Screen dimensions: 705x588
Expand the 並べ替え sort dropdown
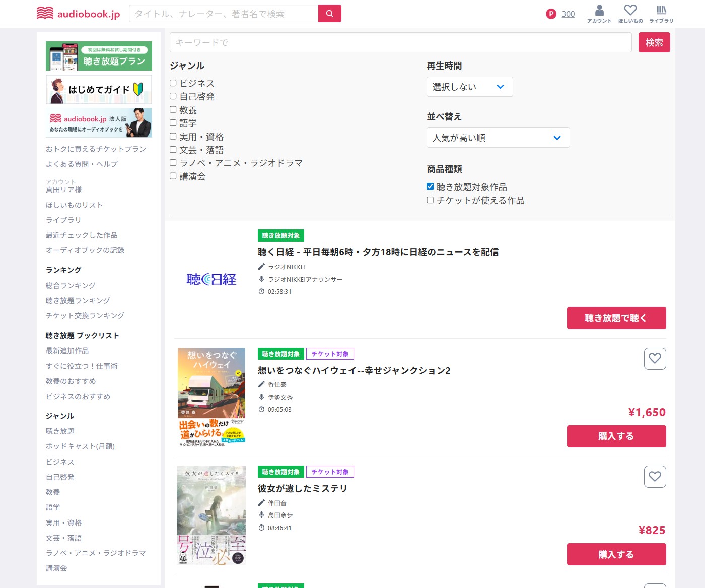(x=498, y=138)
